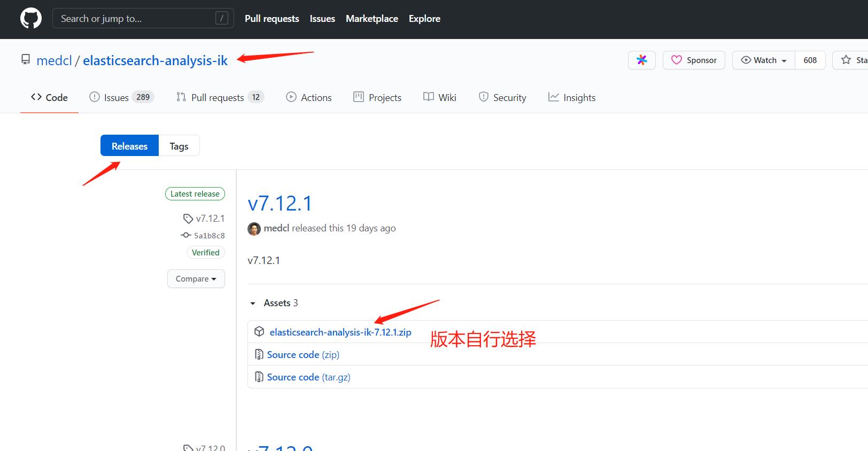This screenshot has height=451, width=868.
Task: Open the repository Issues tab
Action: [x=121, y=97]
